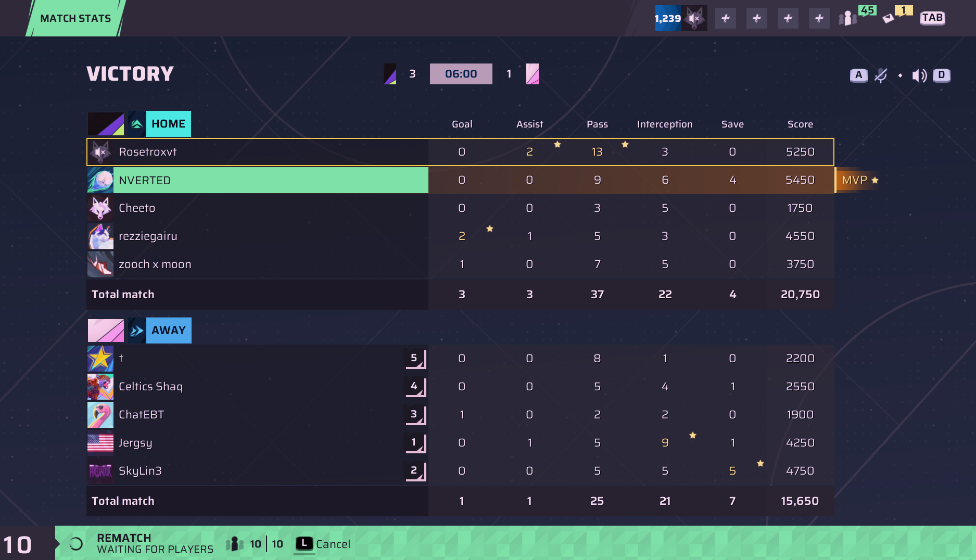976x560 pixels.
Task: Select NVERTED's avatar icon
Action: point(100,180)
